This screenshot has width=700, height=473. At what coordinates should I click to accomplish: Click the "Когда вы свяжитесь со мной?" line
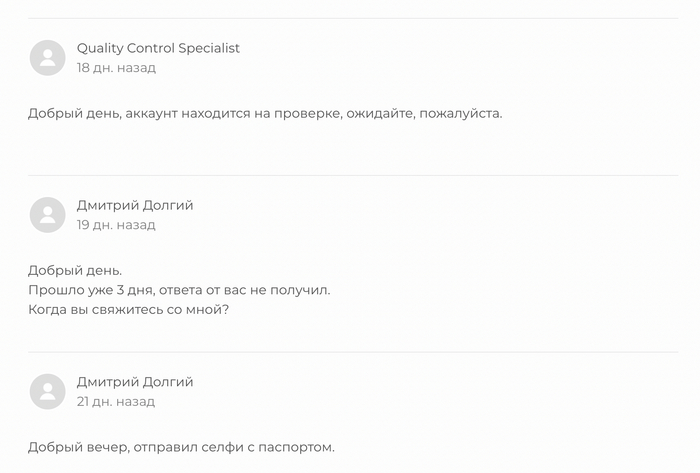(x=128, y=310)
